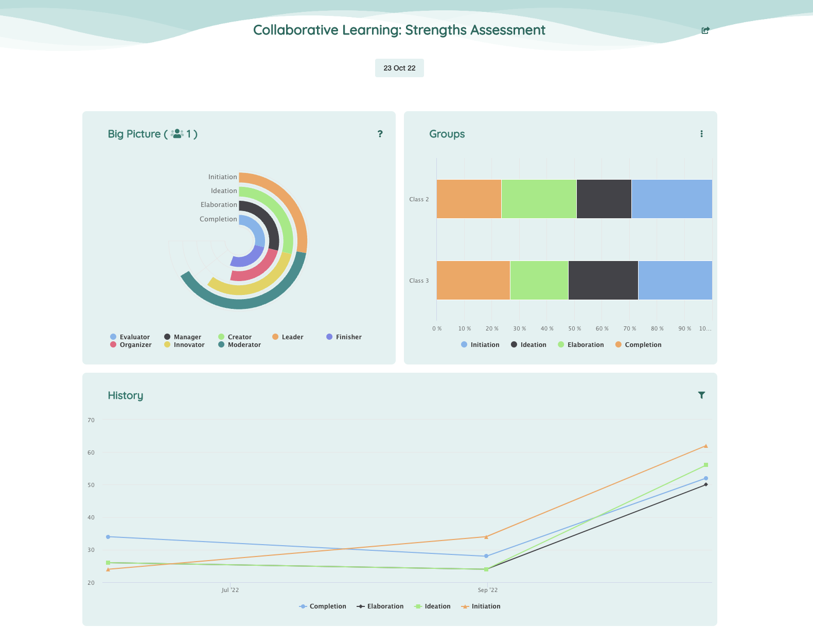Toggle the Moderator legend item
This screenshot has height=644, width=813.
[x=239, y=344]
